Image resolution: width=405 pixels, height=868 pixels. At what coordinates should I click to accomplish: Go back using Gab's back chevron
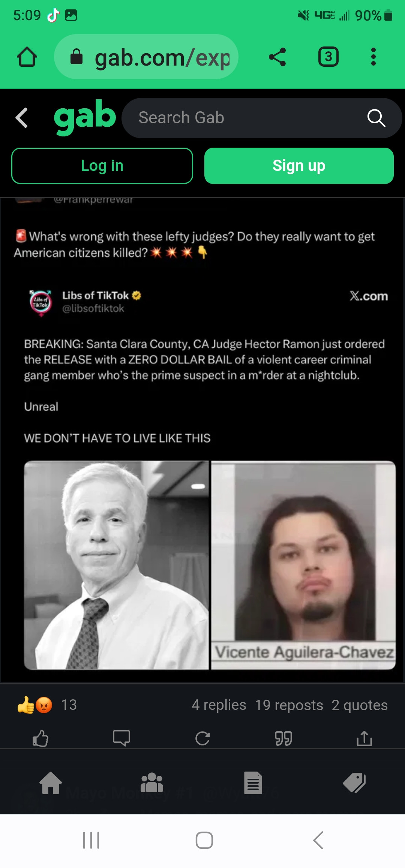[x=22, y=118]
